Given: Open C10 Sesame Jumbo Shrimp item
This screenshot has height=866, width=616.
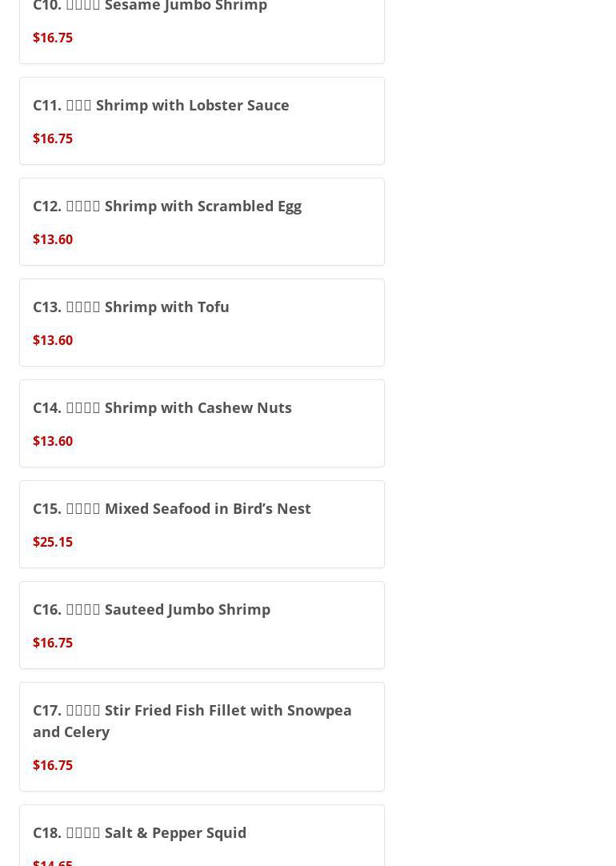Looking at the screenshot, I should coord(150,6).
